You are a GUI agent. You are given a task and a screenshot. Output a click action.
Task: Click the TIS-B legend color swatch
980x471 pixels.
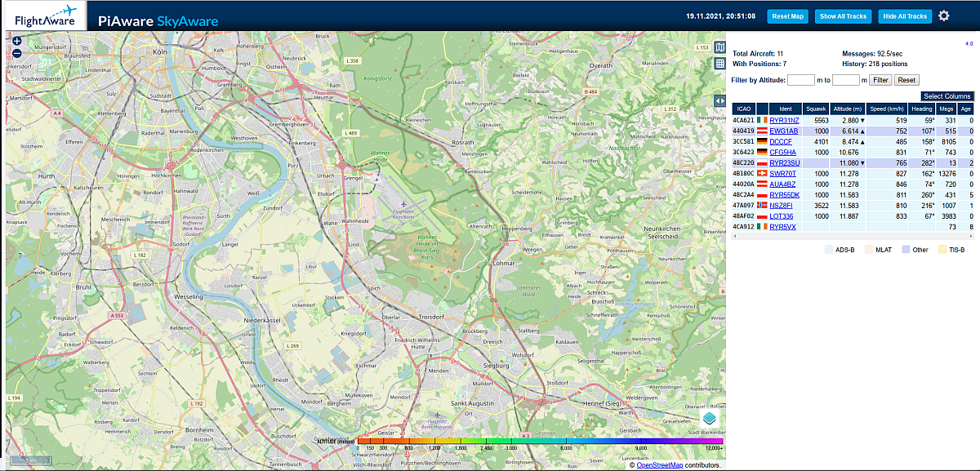pos(943,250)
